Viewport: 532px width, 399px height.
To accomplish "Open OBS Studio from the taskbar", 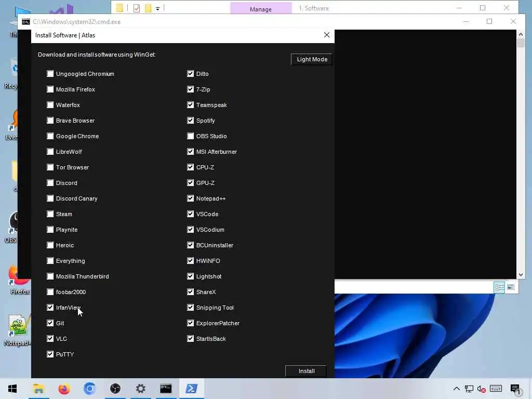I will 115,389.
